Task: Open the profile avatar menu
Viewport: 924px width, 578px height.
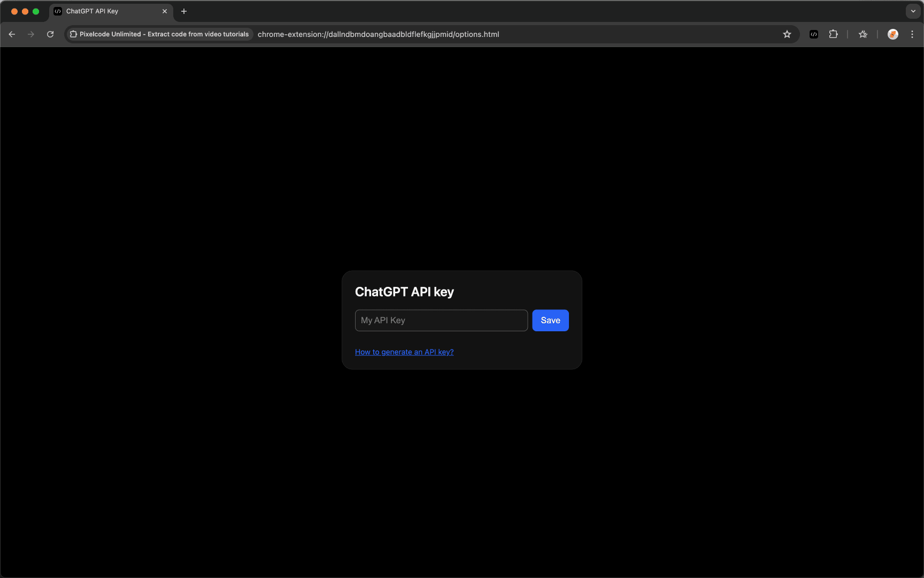Action: coord(893,34)
